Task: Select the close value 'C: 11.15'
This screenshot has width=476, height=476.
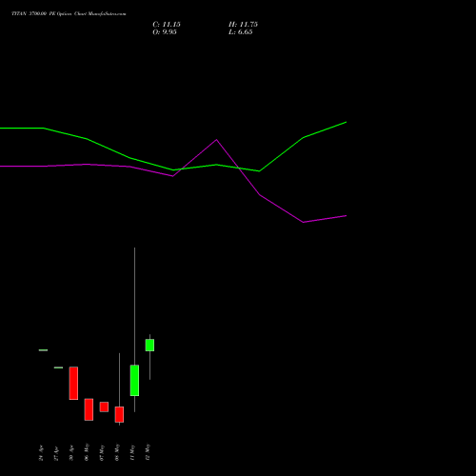Action: [x=167, y=25]
